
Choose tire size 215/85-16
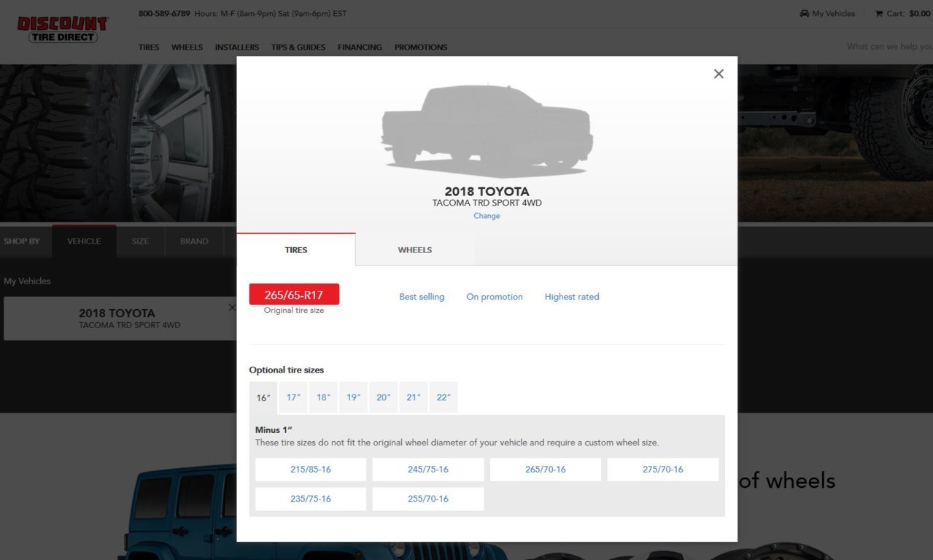tap(311, 470)
